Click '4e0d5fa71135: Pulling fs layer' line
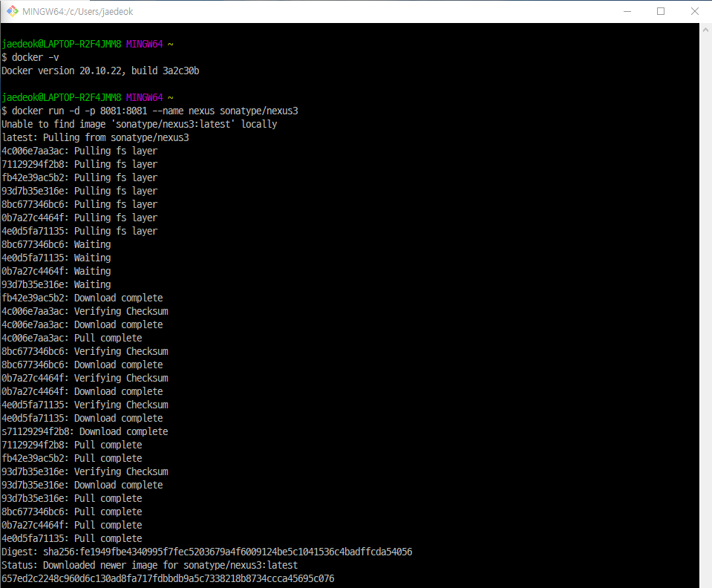This screenshot has width=712, height=588. click(x=79, y=231)
